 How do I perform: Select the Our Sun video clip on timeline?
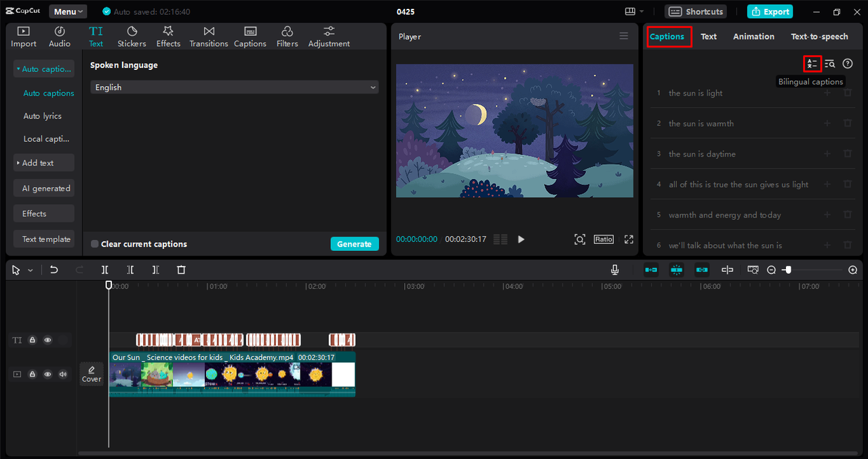232,374
